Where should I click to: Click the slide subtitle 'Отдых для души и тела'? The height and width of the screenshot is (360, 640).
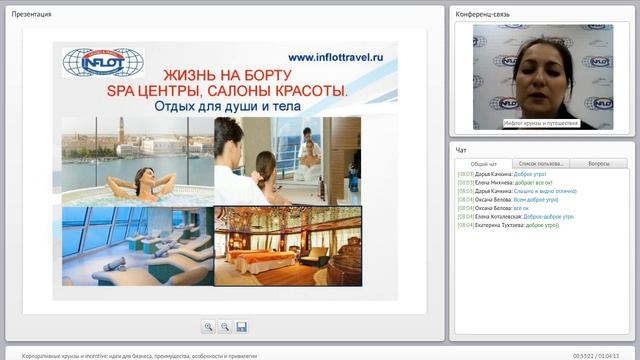[x=227, y=107]
